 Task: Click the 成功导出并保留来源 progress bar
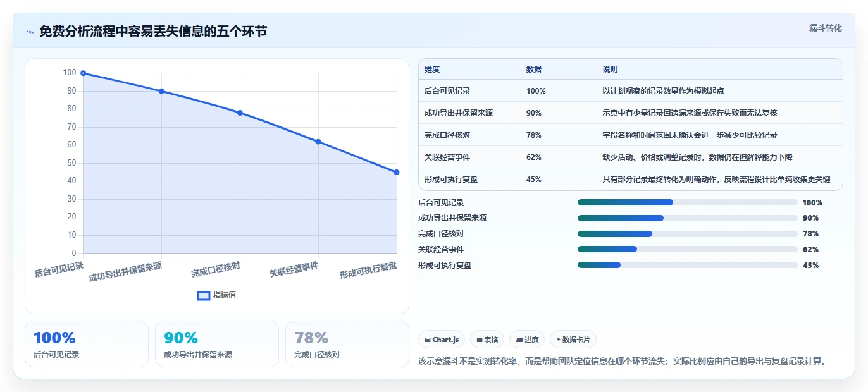pos(688,218)
